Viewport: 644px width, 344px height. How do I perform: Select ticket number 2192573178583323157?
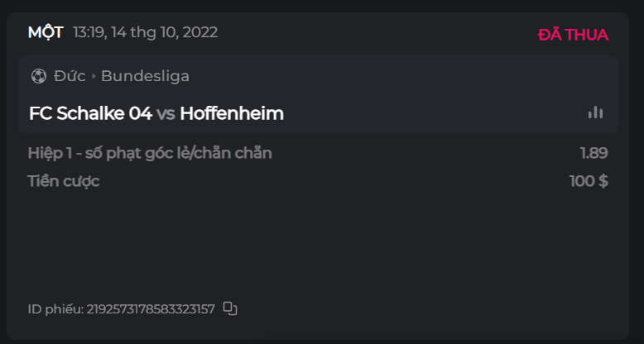coord(151,309)
